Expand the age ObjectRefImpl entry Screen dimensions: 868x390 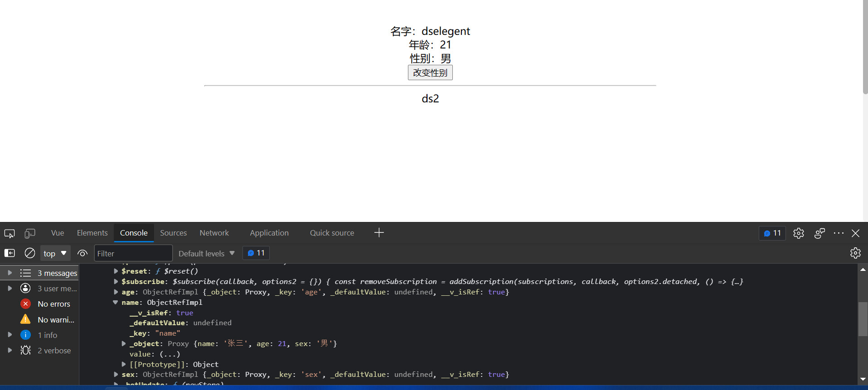[116, 292]
